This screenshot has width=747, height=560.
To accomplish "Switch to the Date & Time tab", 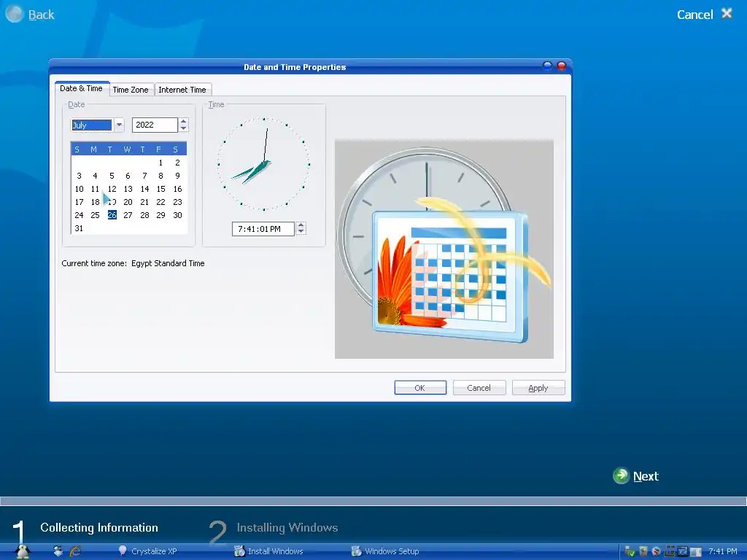I will (82, 88).
